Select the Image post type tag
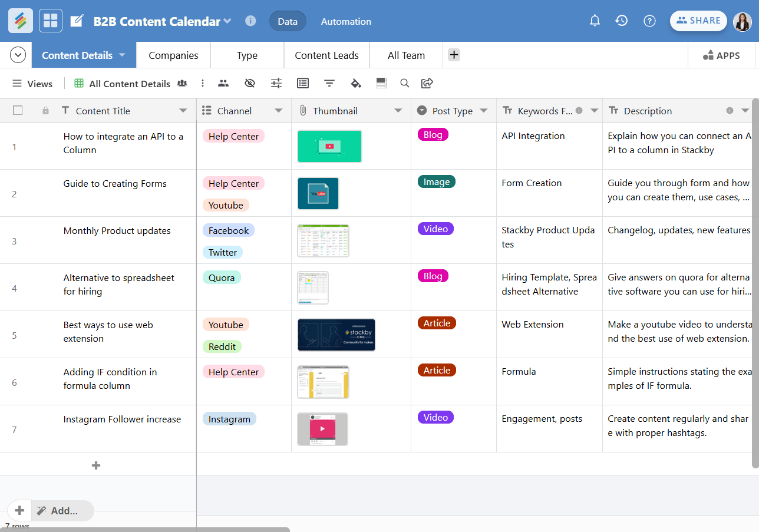Image resolution: width=759 pixels, height=532 pixels. click(x=436, y=181)
